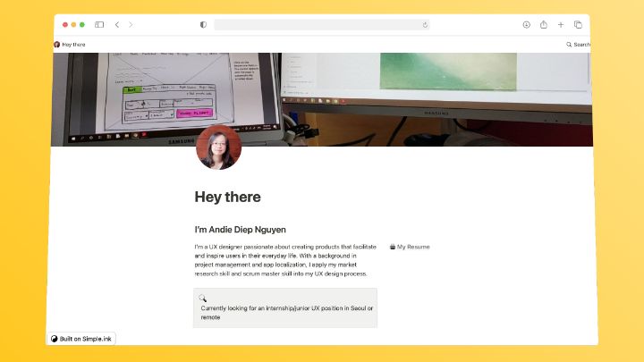Open the Share menu
The image size is (644, 362).
[x=544, y=25]
